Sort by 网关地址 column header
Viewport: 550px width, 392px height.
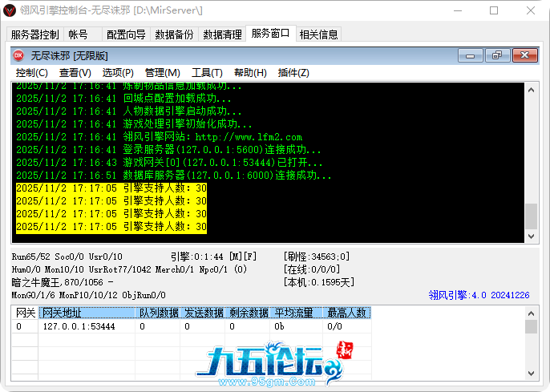(x=87, y=313)
